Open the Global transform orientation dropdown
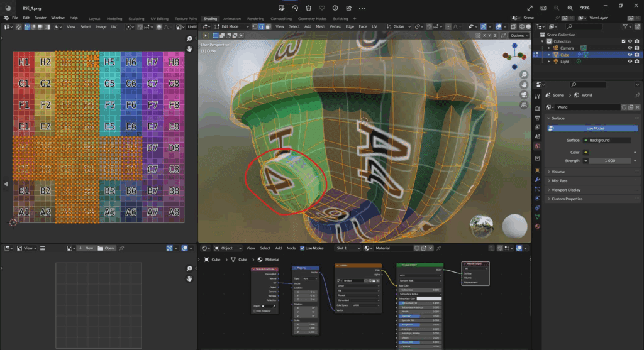 [398, 26]
